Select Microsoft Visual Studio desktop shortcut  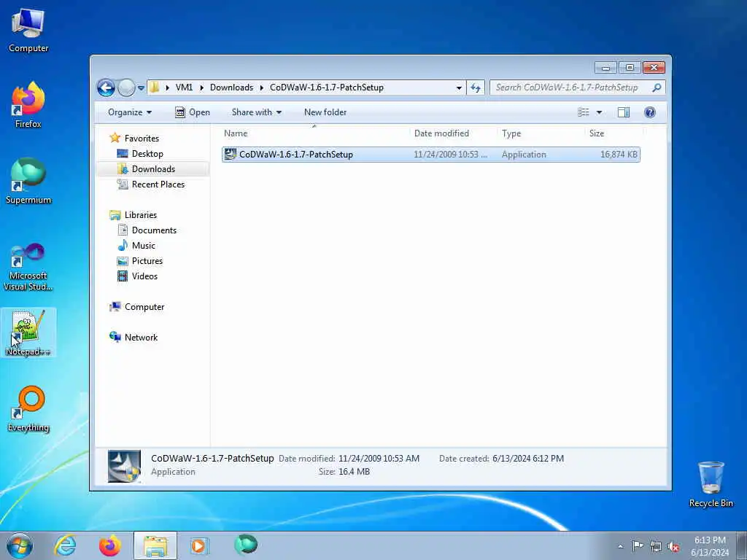point(28,267)
